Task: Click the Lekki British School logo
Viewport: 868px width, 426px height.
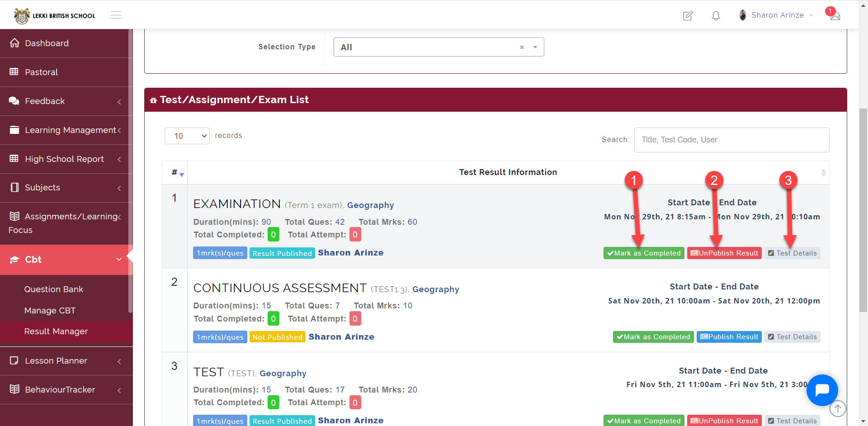Action: click(54, 16)
